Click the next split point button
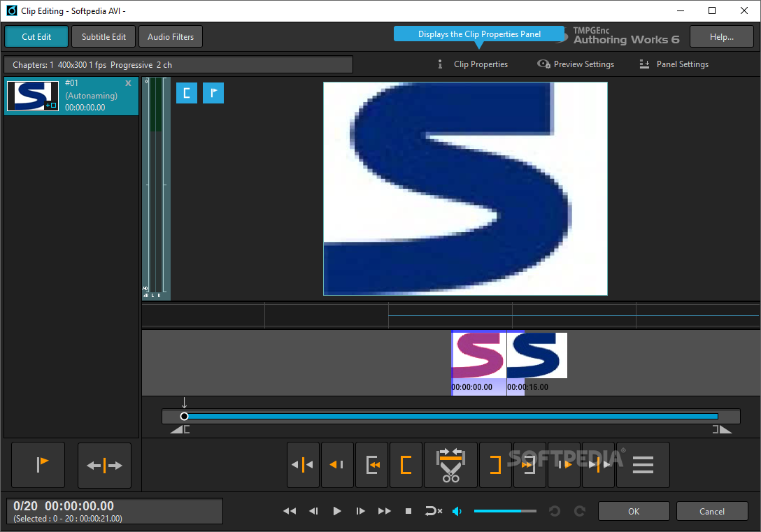 (599, 465)
